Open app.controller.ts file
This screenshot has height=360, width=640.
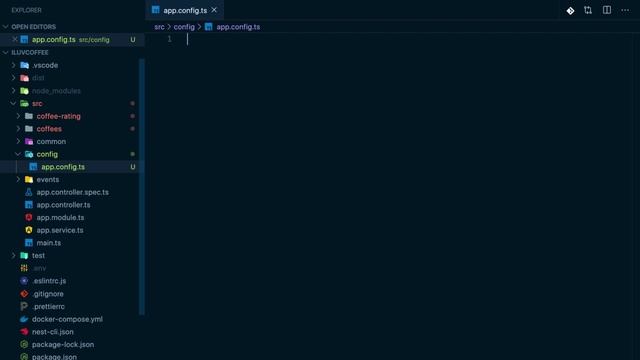(x=63, y=204)
